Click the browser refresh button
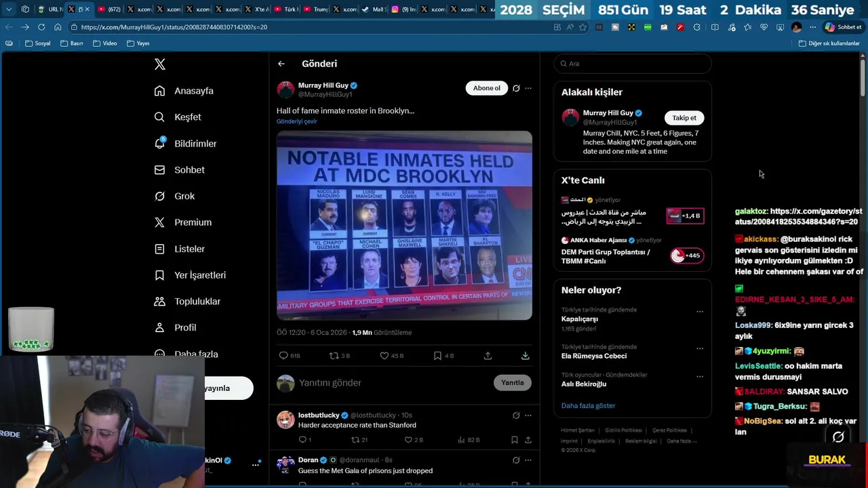 [x=41, y=27]
